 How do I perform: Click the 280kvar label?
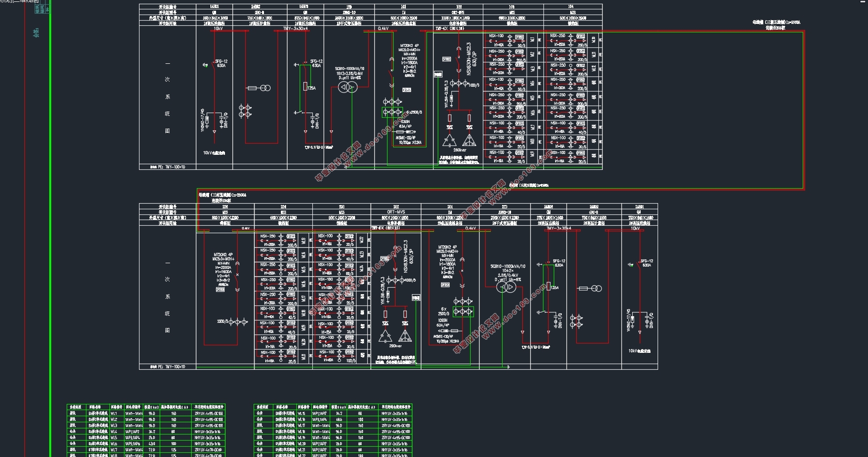click(459, 150)
